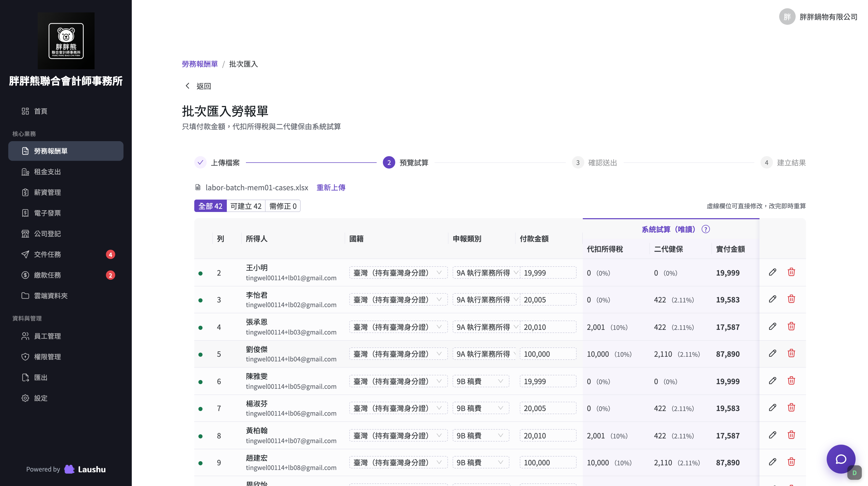868x486 pixels.
Task: Click 付款金額 field 20,005 for 楊淑芬
Action: click(x=548, y=408)
